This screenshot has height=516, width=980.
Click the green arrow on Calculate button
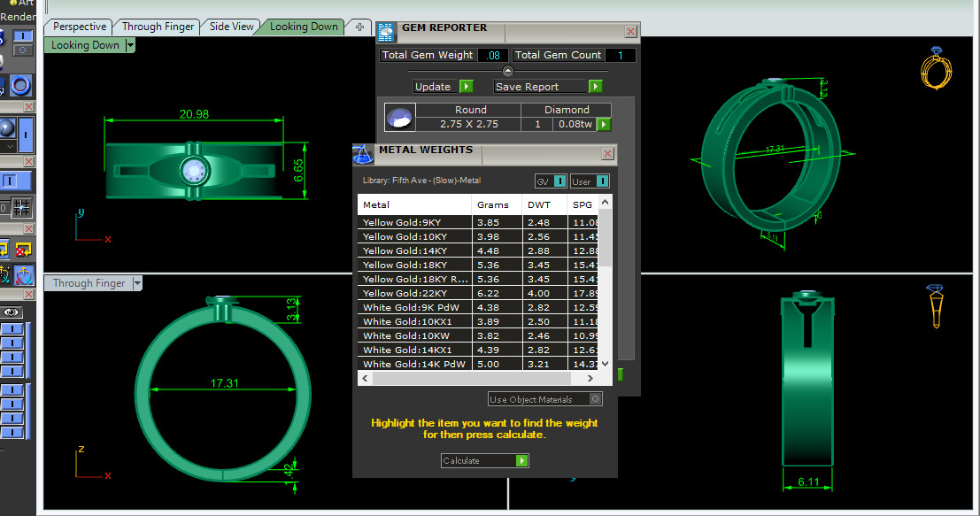point(522,460)
